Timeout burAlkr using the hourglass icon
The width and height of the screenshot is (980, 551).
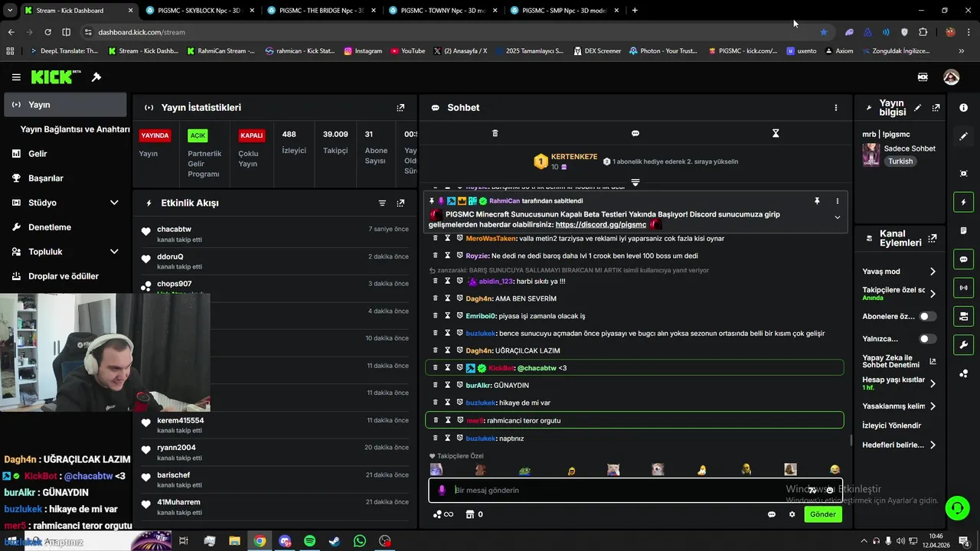(x=448, y=385)
